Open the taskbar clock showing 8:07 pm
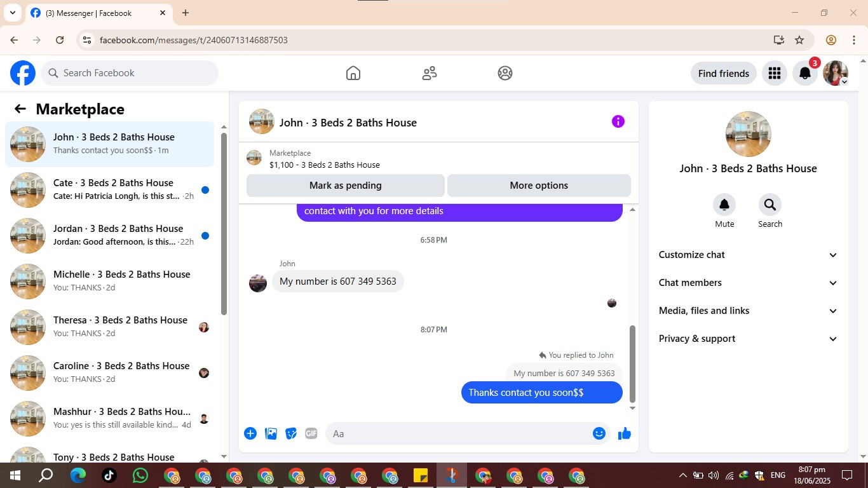Image resolution: width=868 pixels, height=488 pixels. [x=812, y=475]
